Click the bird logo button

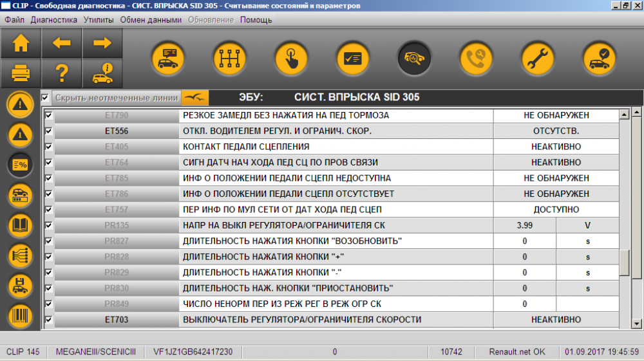pos(195,98)
